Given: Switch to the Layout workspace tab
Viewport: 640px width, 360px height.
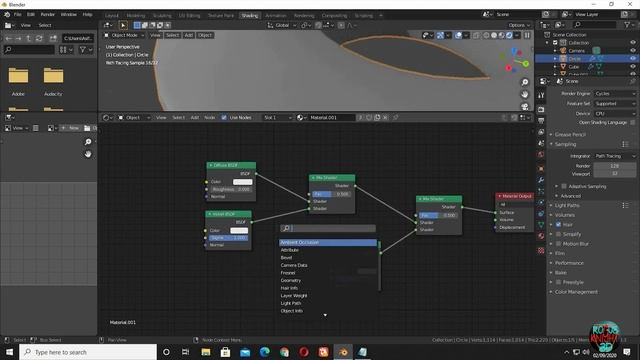Looking at the screenshot, I should pyautogui.click(x=111, y=16).
